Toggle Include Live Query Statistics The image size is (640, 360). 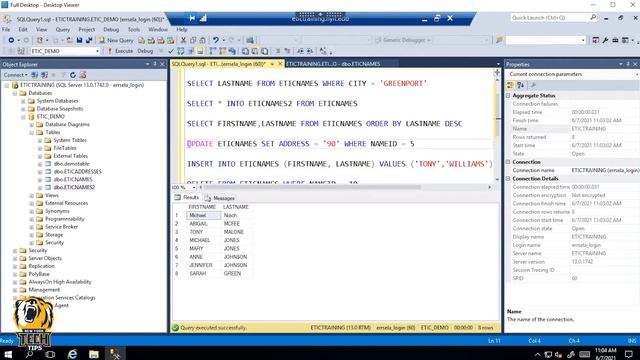(x=222, y=51)
